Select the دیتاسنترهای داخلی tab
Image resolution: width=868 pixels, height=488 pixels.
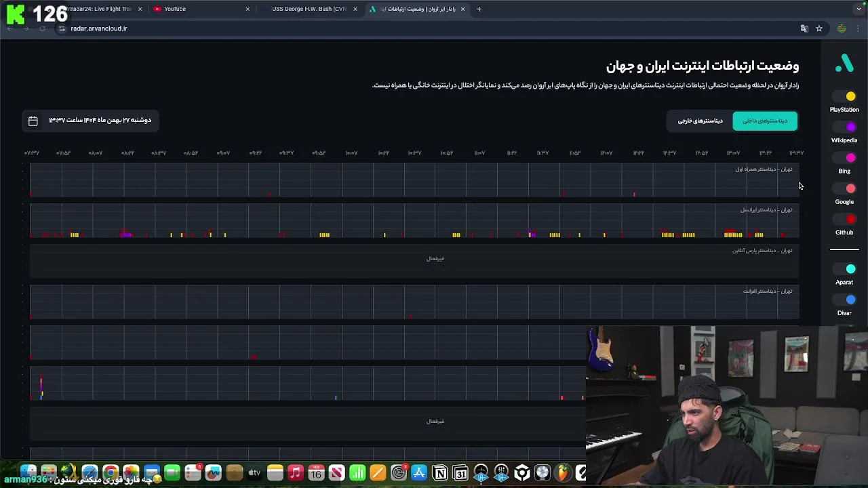click(x=765, y=121)
